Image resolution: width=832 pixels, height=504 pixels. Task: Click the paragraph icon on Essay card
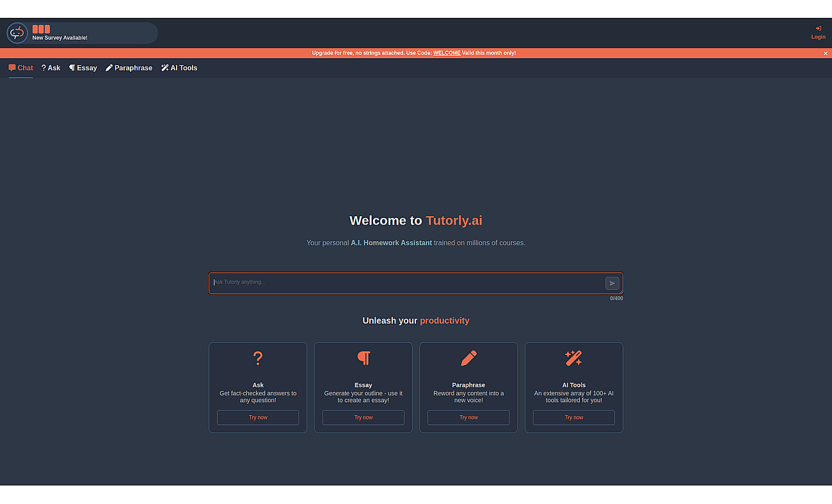pyautogui.click(x=364, y=358)
